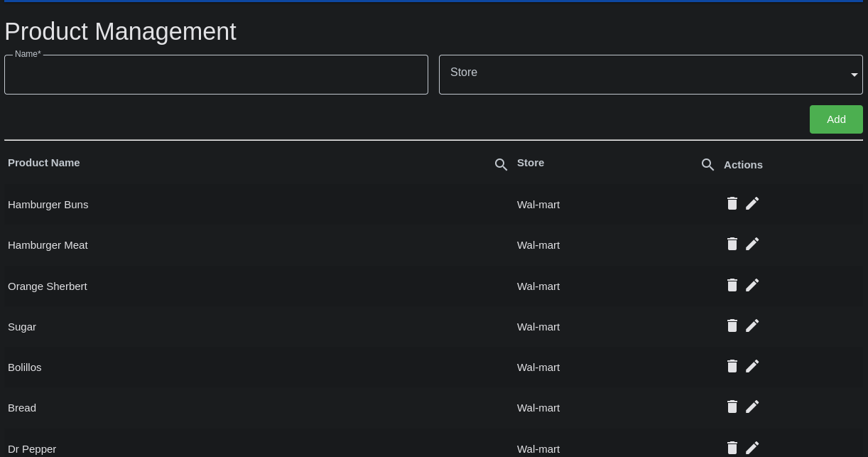The width and height of the screenshot is (868, 457).
Task: Delete the Bread product
Action: pos(732,407)
